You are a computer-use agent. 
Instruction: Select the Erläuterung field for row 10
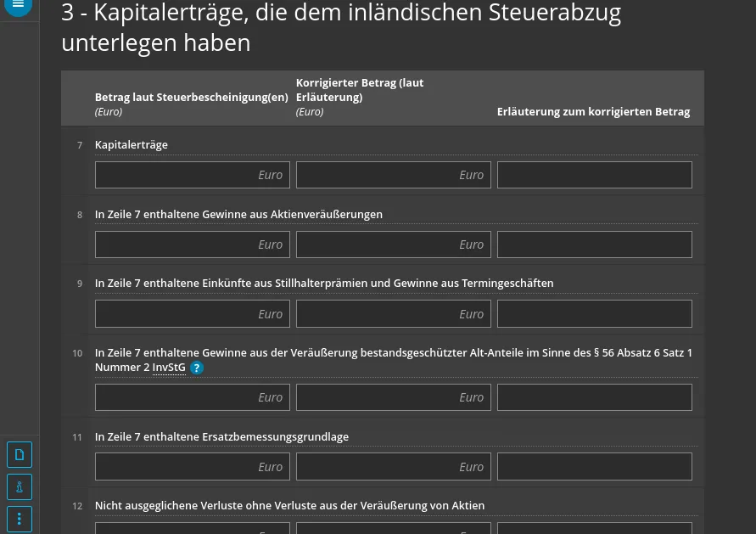tap(594, 396)
